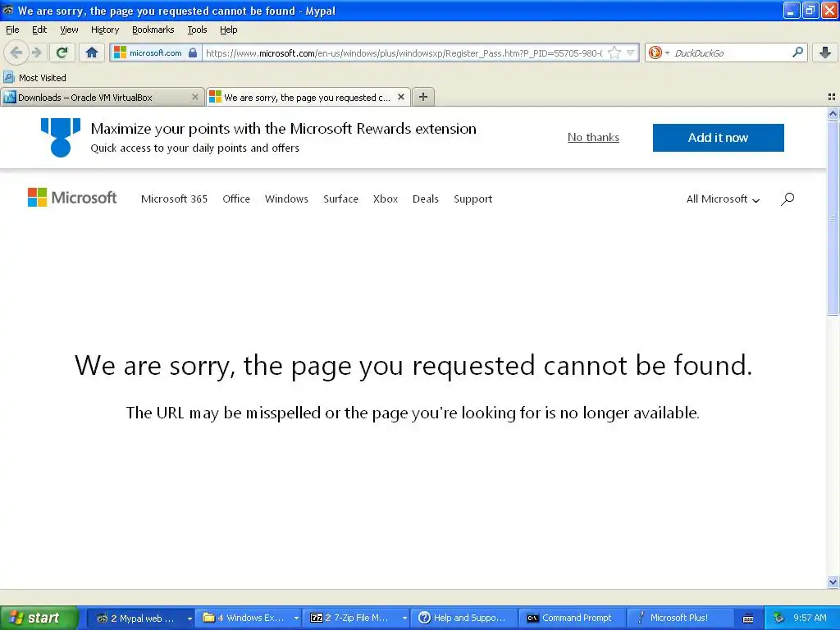Image resolution: width=840 pixels, height=630 pixels.
Task: Expand the All Microsoft dropdown
Action: 723,199
